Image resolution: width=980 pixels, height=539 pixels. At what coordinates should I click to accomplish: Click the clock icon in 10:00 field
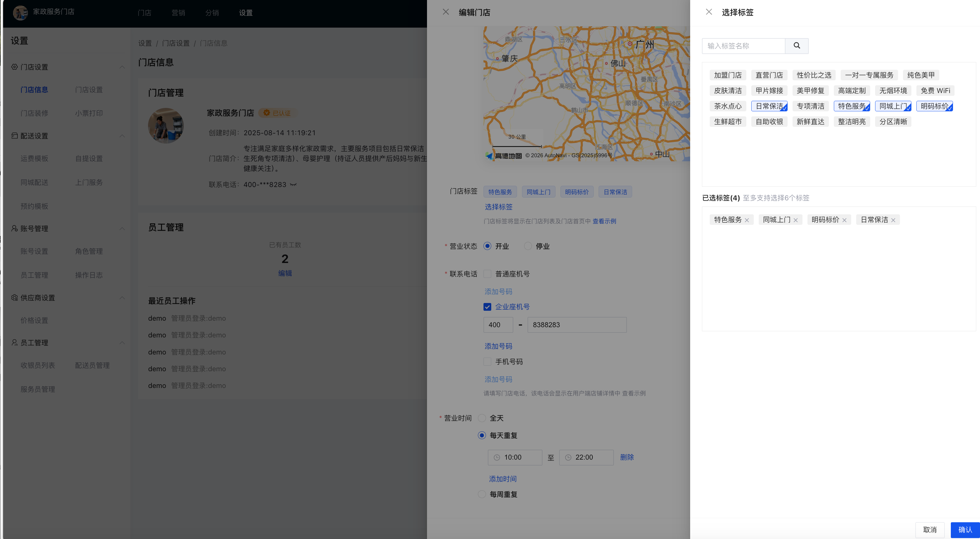coord(497,457)
